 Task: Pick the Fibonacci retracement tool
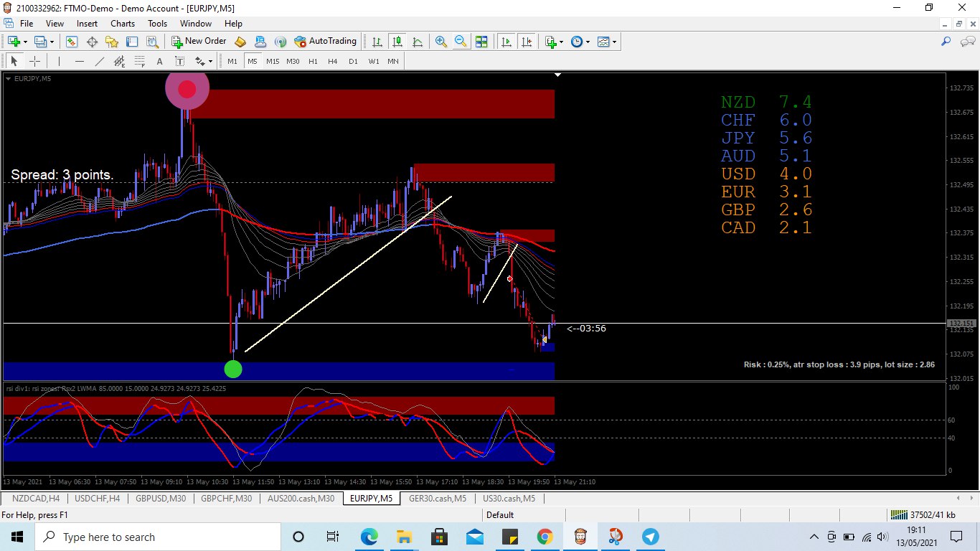click(x=140, y=61)
